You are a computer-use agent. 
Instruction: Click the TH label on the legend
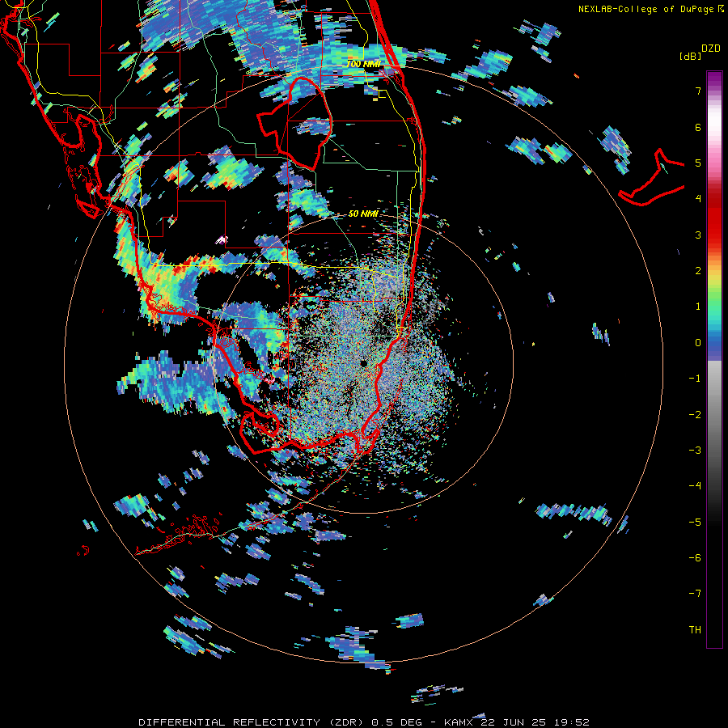pos(695,629)
